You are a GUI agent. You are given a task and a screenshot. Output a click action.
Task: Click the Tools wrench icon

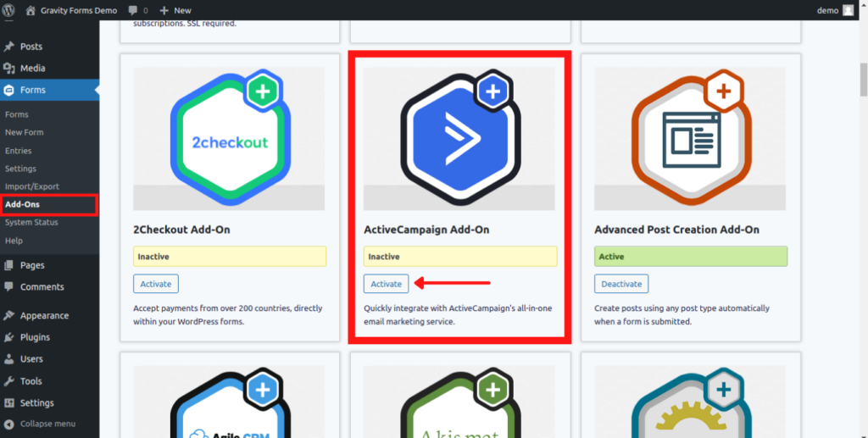(x=8, y=381)
